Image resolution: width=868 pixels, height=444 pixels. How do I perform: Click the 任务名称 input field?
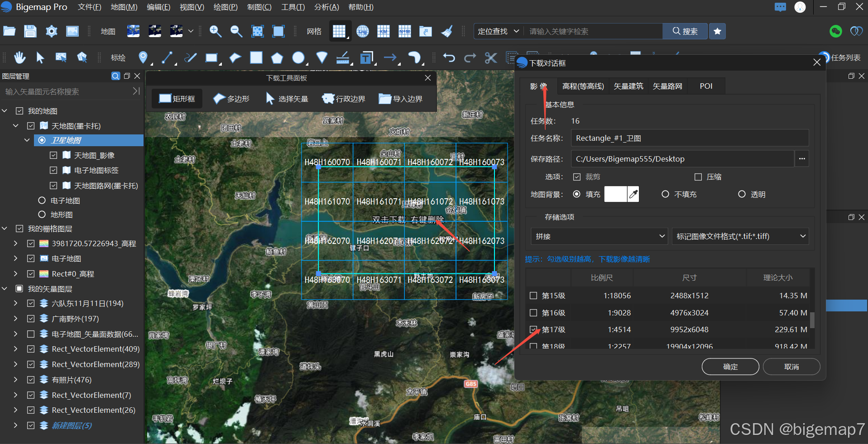(690, 138)
